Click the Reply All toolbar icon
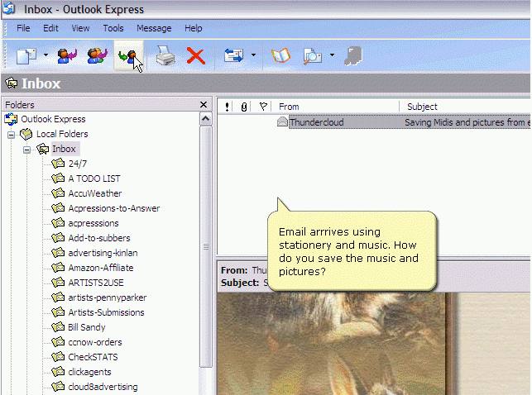This screenshot has height=395, width=532. coord(98,56)
